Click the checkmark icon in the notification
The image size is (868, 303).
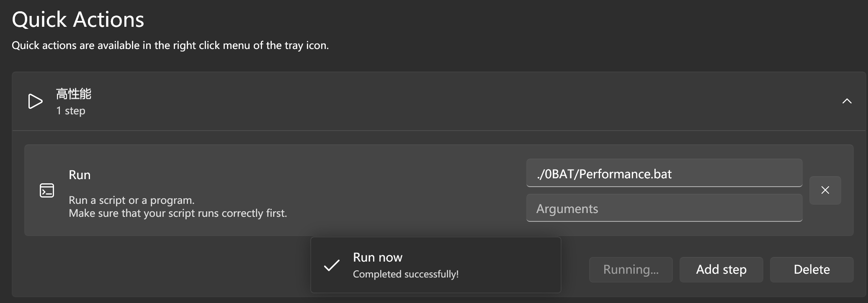click(x=331, y=264)
